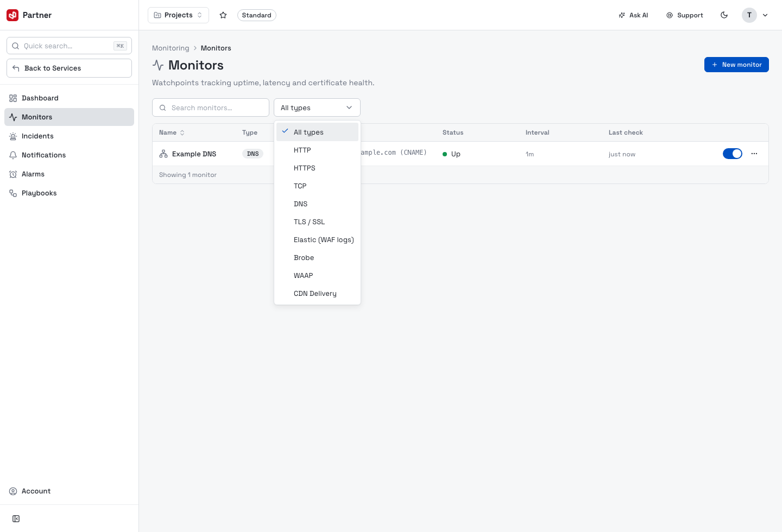Click the Example DNS network icon
The height and width of the screenshot is (532, 782).
pyautogui.click(x=163, y=154)
